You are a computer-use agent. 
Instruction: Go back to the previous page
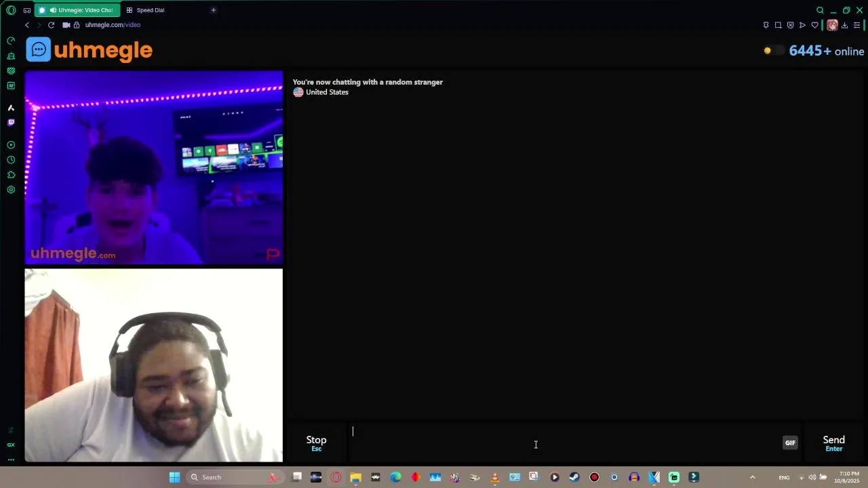27,25
